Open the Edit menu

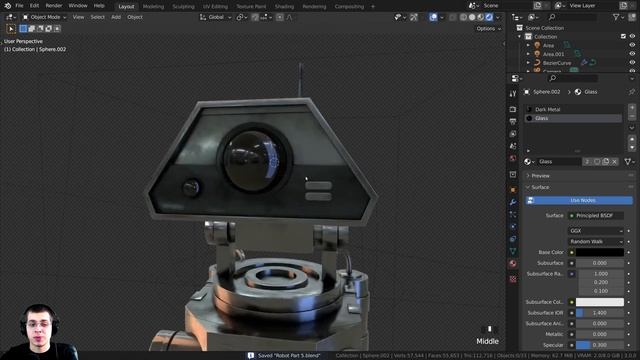tap(34, 6)
